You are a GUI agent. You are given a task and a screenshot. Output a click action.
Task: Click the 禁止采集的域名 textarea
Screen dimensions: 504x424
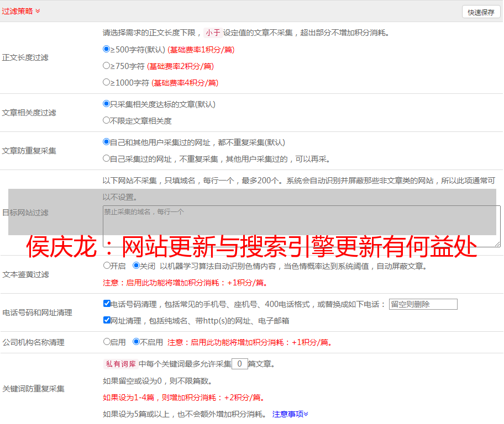[x=302, y=226]
